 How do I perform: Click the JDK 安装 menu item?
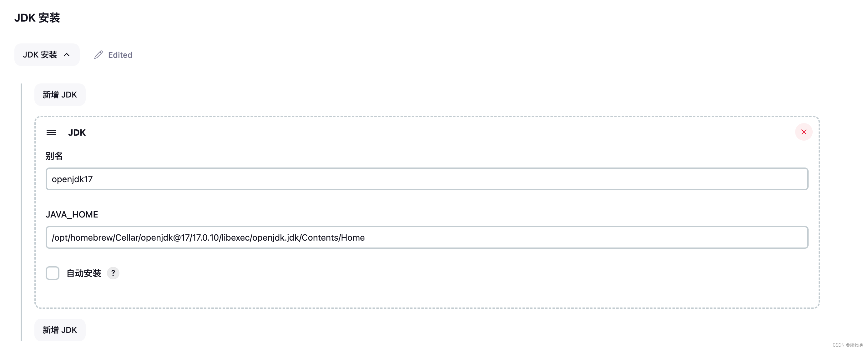pos(47,55)
